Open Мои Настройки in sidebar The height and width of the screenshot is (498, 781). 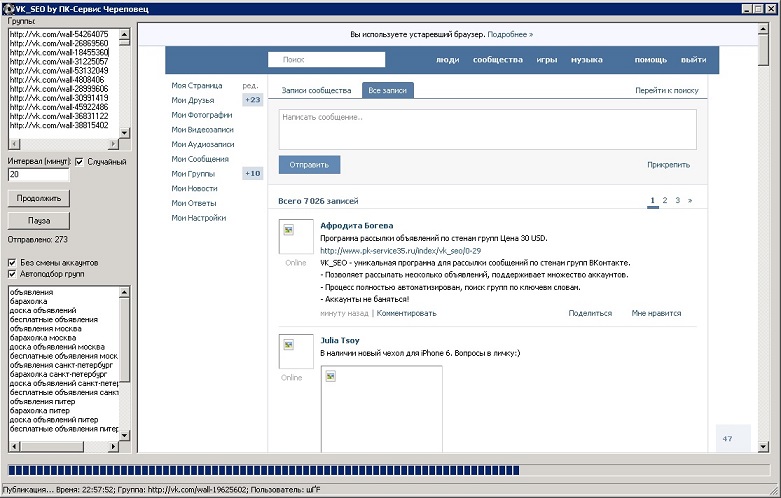point(198,218)
